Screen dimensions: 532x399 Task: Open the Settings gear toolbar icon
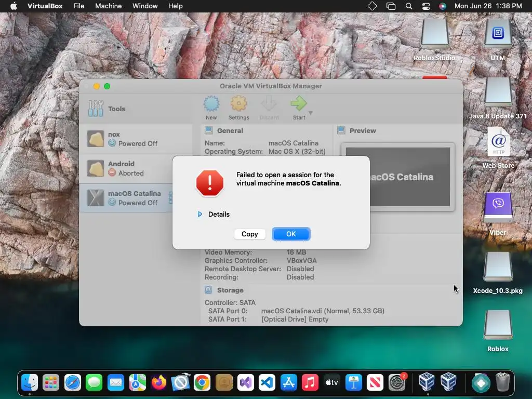(x=238, y=104)
